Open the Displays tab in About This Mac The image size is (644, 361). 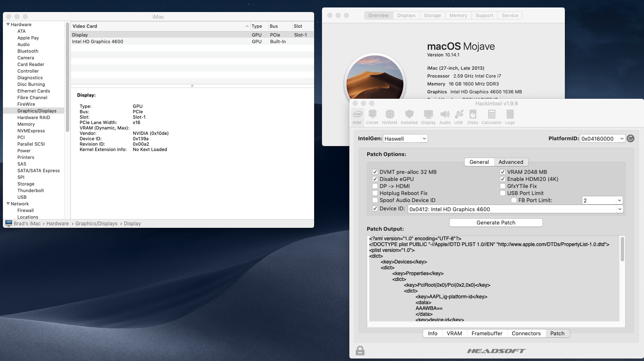pos(406,15)
